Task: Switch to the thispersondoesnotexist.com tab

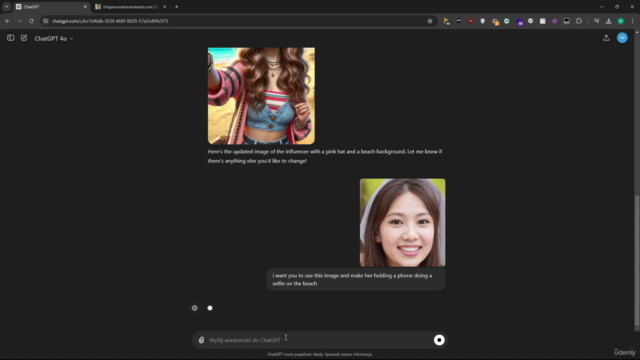Action: tap(131, 7)
